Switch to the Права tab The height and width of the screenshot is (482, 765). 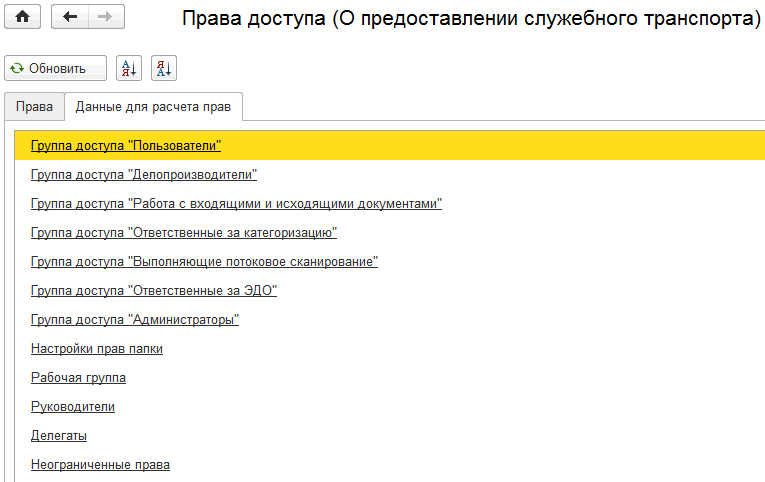[x=34, y=107]
